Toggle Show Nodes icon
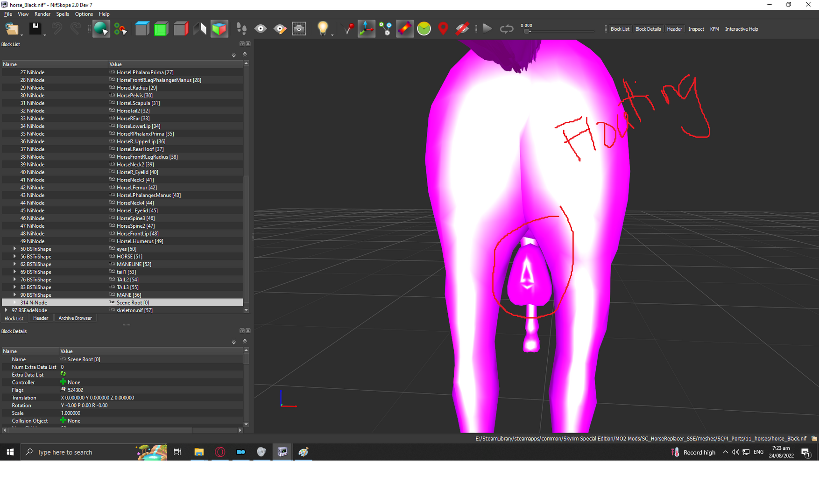The height and width of the screenshot is (504, 819). coord(386,29)
